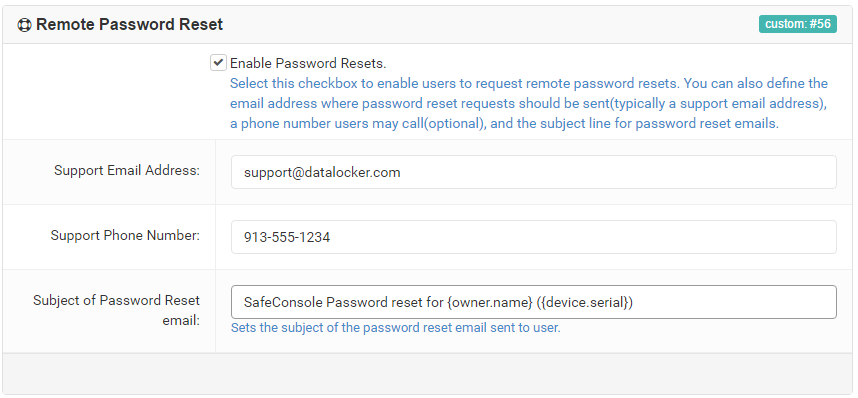Click on the 913-555-1234 phone value

click(x=287, y=237)
